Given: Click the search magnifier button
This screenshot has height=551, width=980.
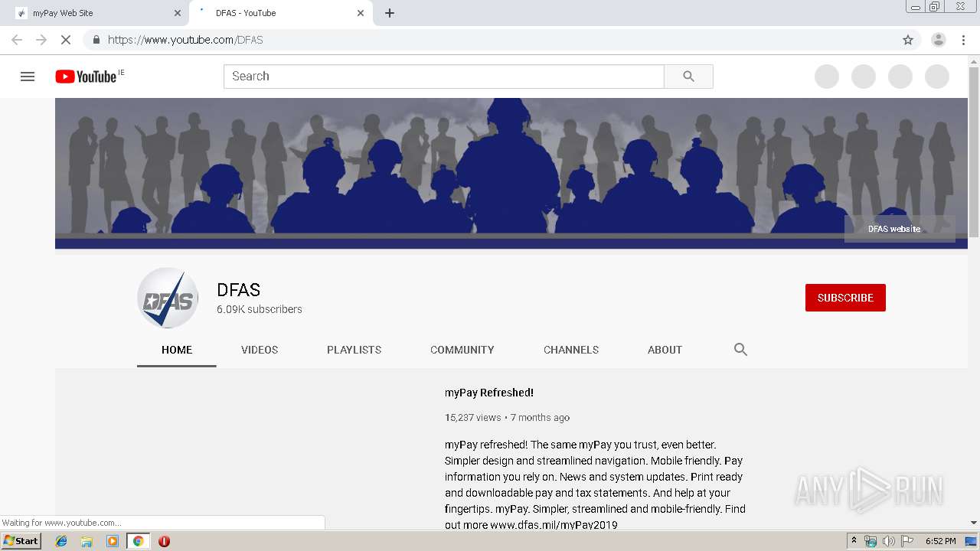Looking at the screenshot, I should click(x=688, y=77).
